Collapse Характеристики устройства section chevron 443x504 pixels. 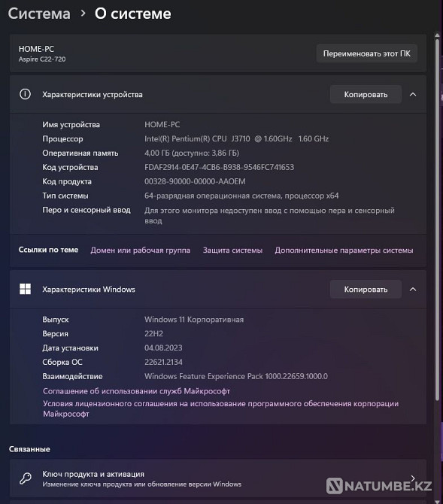tap(413, 95)
